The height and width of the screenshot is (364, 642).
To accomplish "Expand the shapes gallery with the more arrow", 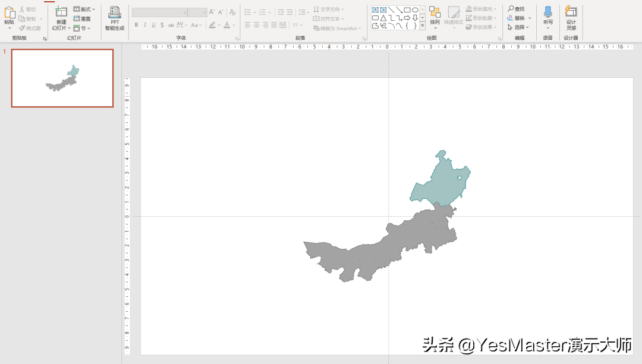I will click(421, 26).
